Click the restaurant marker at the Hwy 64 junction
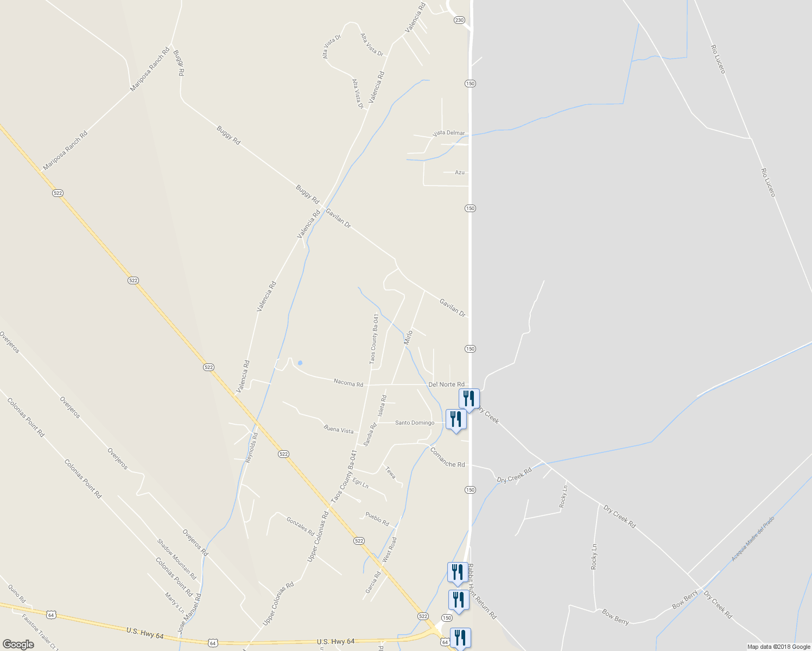Viewport: 812px width, 651px height. pyautogui.click(x=460, y=638)
